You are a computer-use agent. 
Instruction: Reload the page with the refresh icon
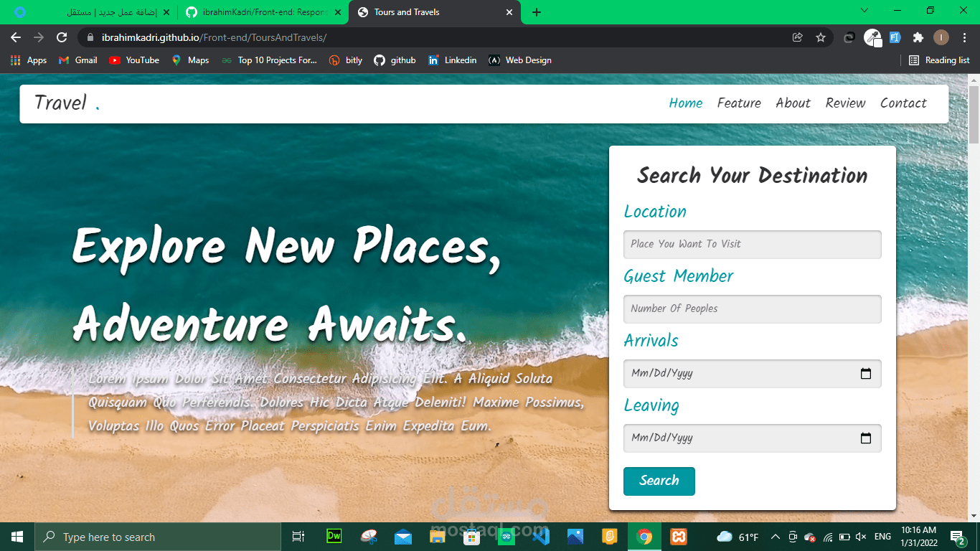tap(62, 37)
